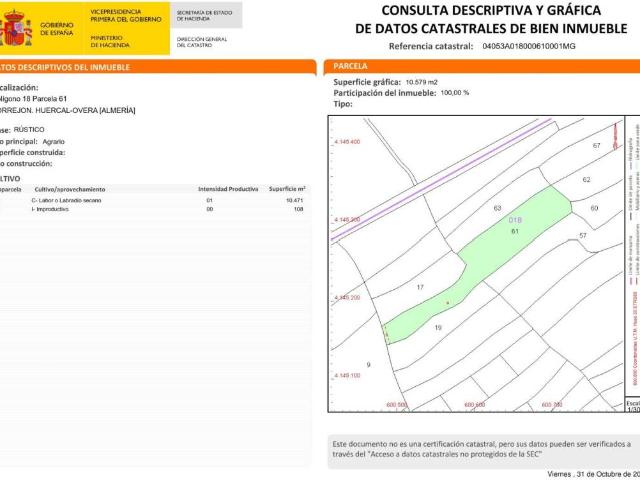Click polygon label '018' on map

(515, 220)
